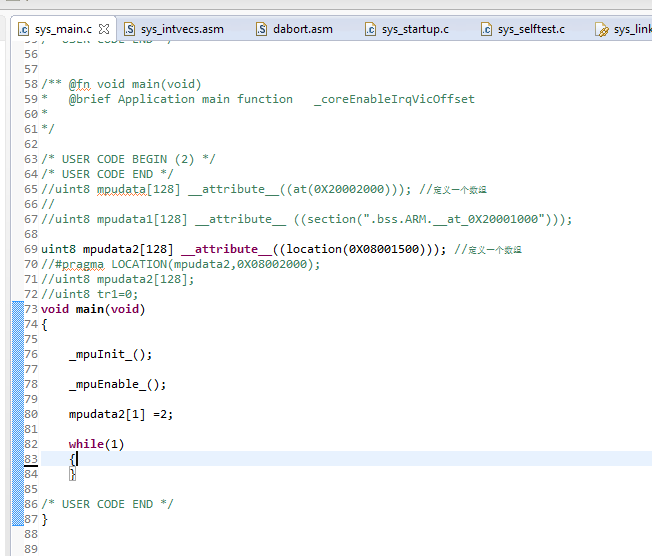Click the '@brief Application main function' comment
Image resolution: width=652 pixels, height=556 pixels.
pyautogui.click(x=180, y=99)
